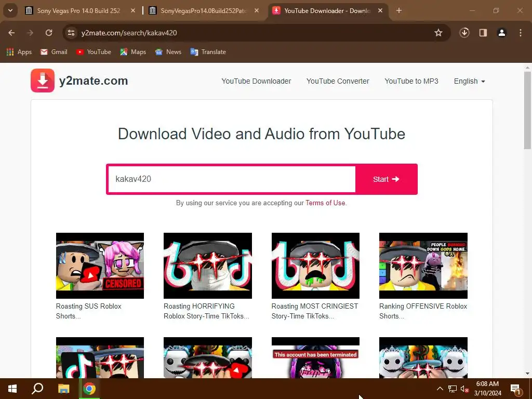Open YouTube to MP3 nav link

[411, 81]
